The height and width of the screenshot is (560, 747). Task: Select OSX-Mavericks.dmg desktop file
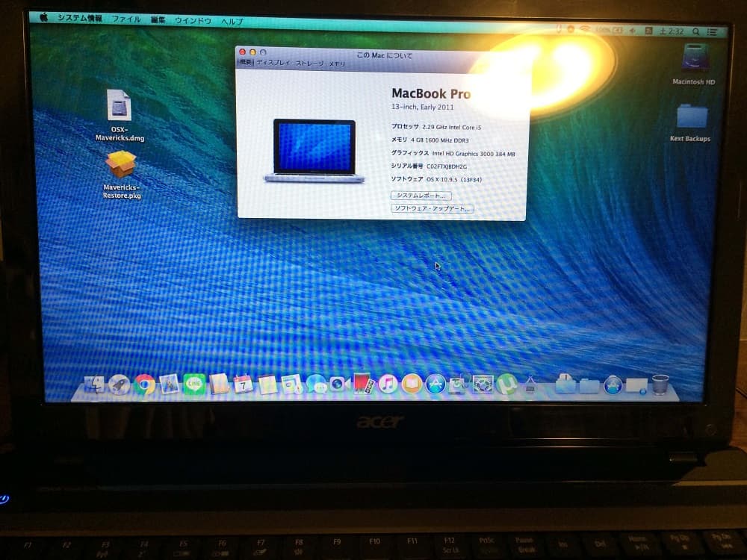(119, 116)
